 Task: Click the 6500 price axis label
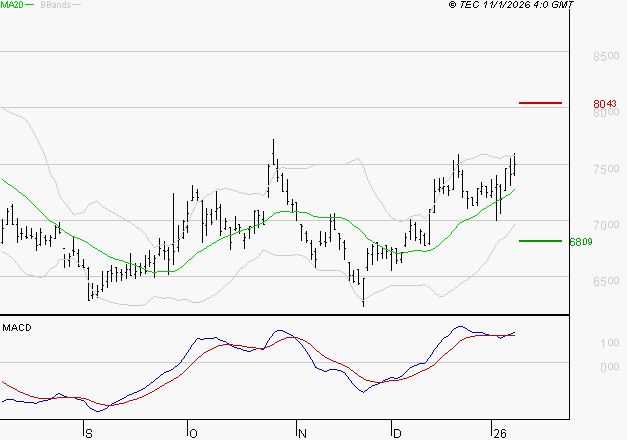[607, 282]
